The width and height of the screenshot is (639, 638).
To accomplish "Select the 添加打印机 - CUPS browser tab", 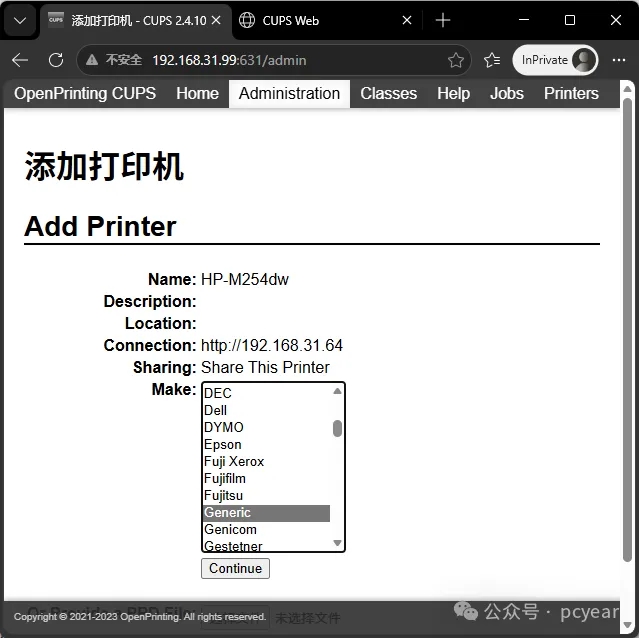I will 136,21.
